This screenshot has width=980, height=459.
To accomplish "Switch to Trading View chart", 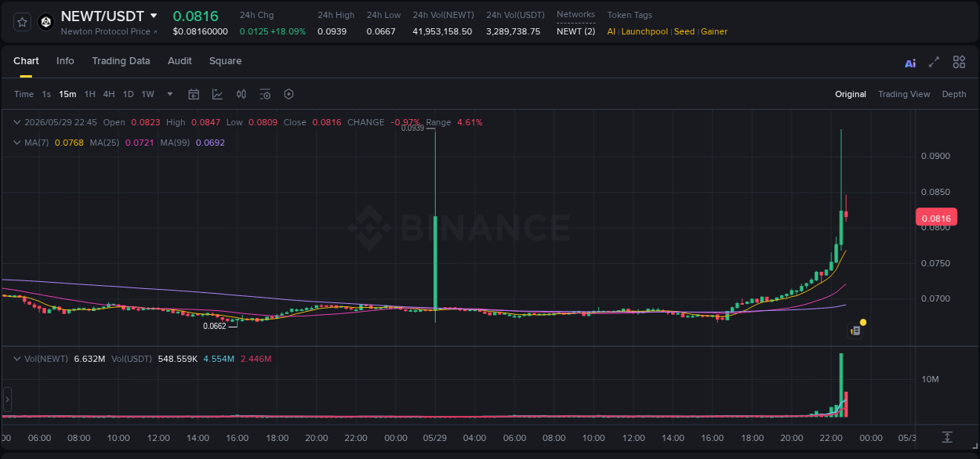I will pyautogui.click(x=904, y=94).
